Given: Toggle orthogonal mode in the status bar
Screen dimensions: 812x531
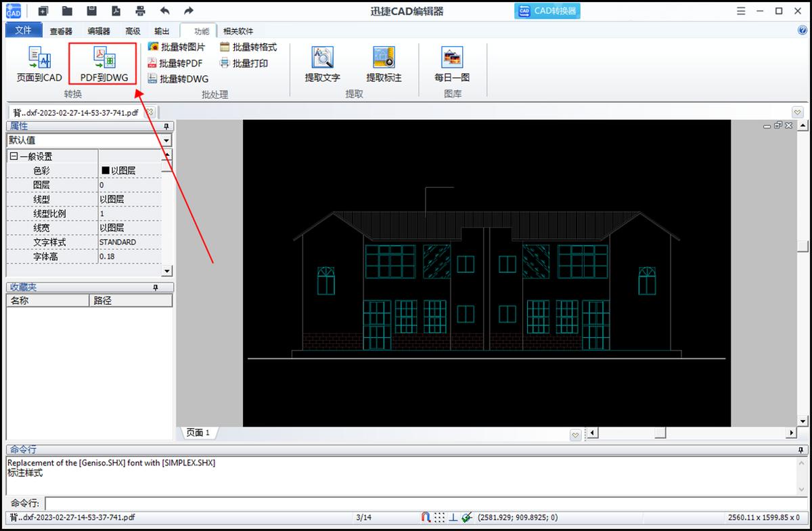Looking at the screenshot, I should [451, 517].
